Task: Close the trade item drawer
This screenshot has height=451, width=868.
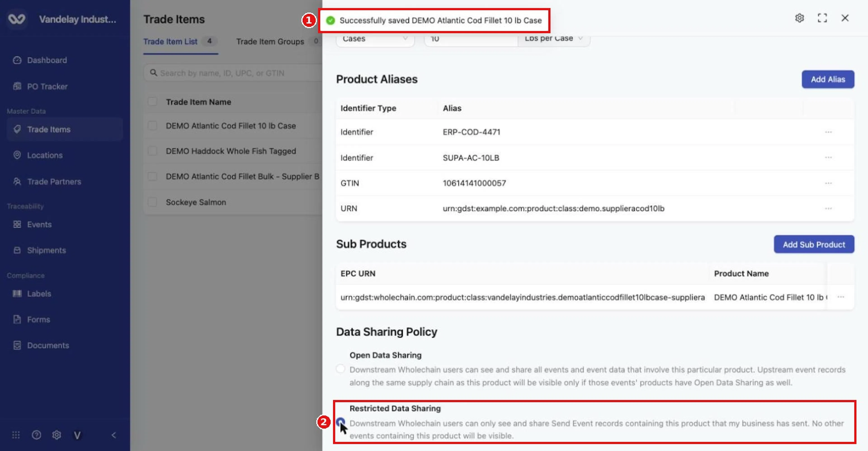Action: pyautogui.click(x=845, y=18)
